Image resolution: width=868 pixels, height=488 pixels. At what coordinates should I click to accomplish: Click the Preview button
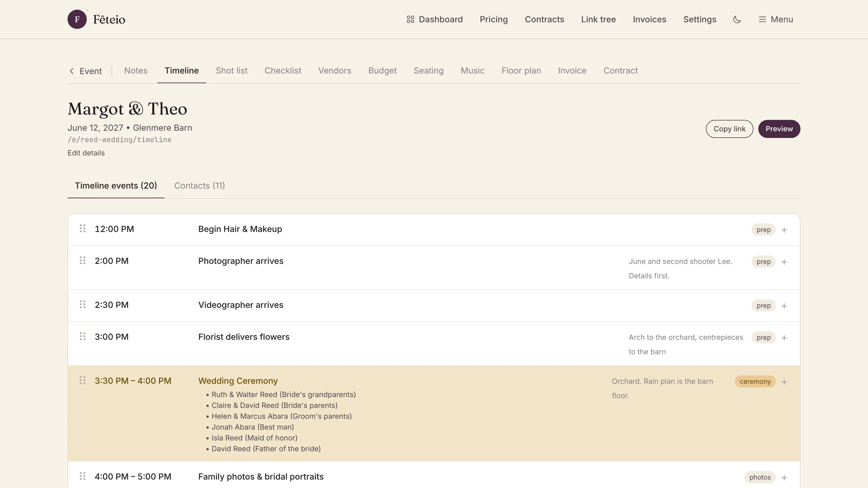(779, 129)
